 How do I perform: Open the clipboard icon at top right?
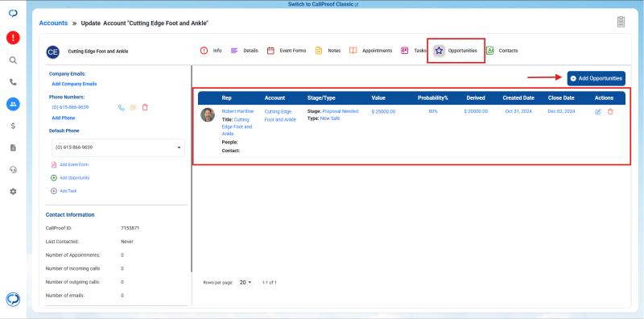click(x=621, y=22)
